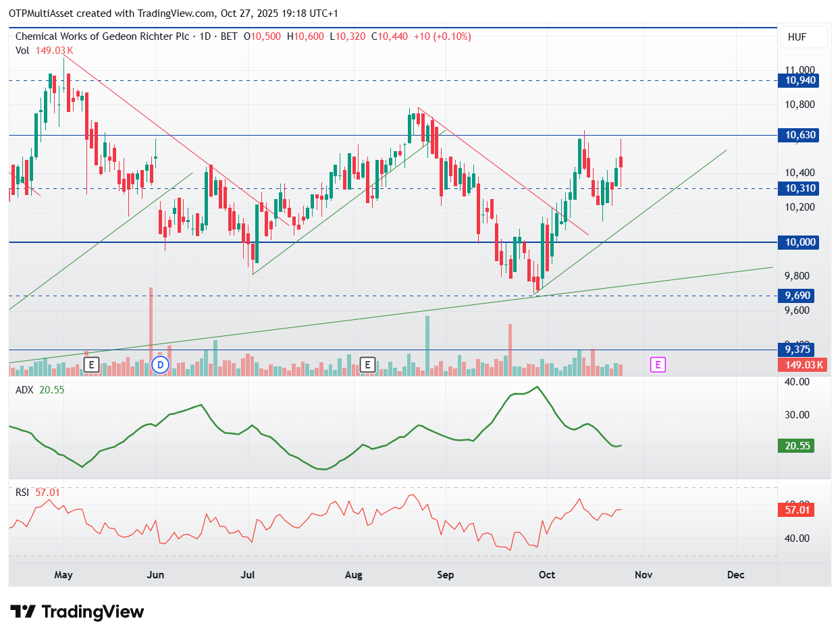840x637 pixels.
Task: Select the 10,630 resistance price label
Action: click(801, 135)
